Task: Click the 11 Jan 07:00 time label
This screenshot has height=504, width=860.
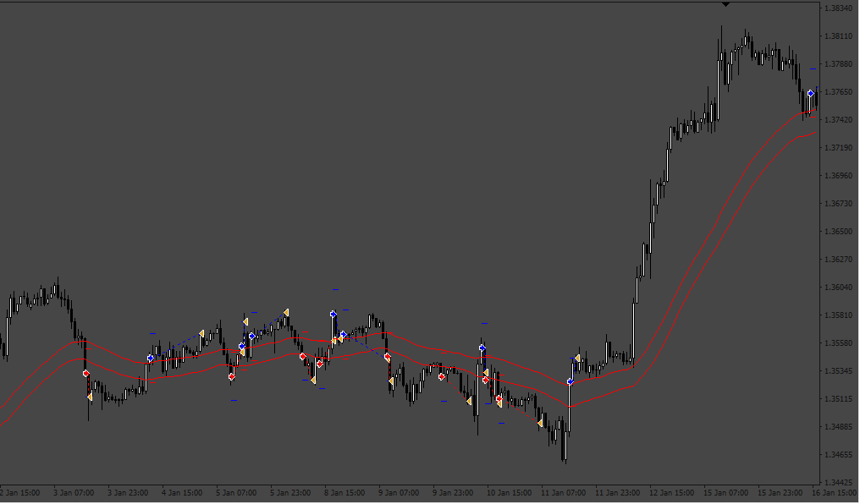Action: pos(563,493)
